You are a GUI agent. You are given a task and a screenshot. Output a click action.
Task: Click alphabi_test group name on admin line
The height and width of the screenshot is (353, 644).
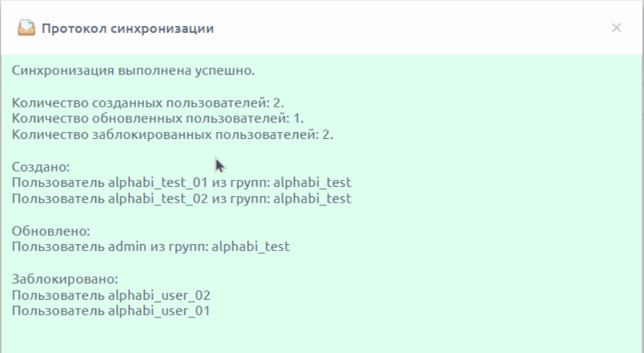(250, 247)
